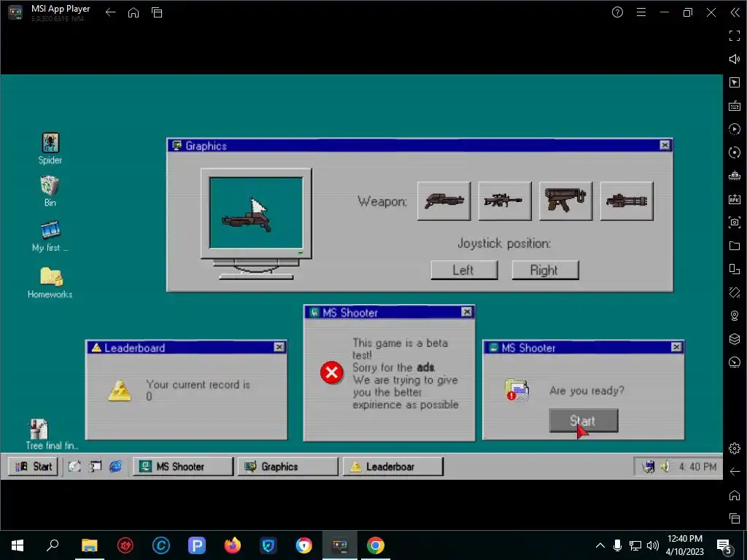This screenshot has height=560, width=747.
Task: Toggle fullscreen in MSI sidebar
Action: pyautogui.click(x=735, y=36)
